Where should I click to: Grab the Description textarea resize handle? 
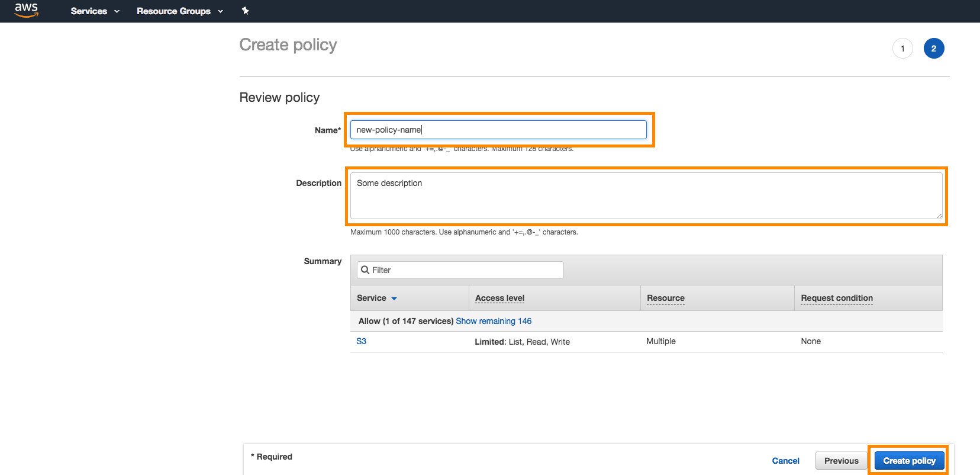coord(939,216)
